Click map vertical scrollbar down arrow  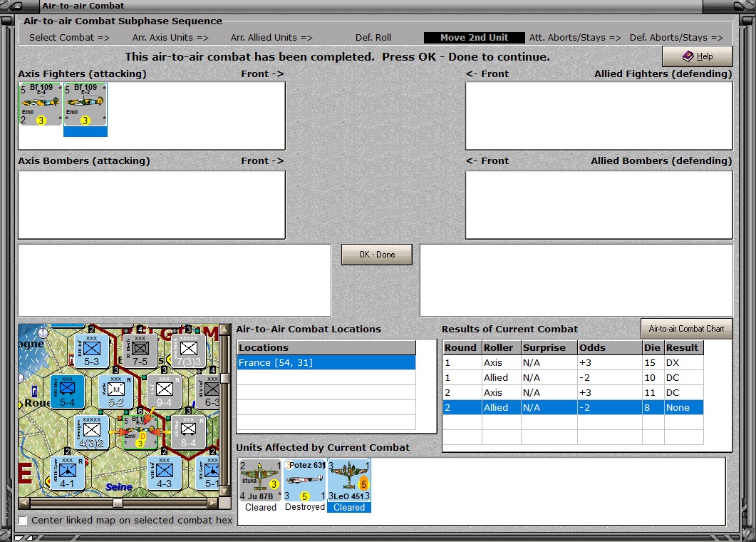tap(224, 491)
